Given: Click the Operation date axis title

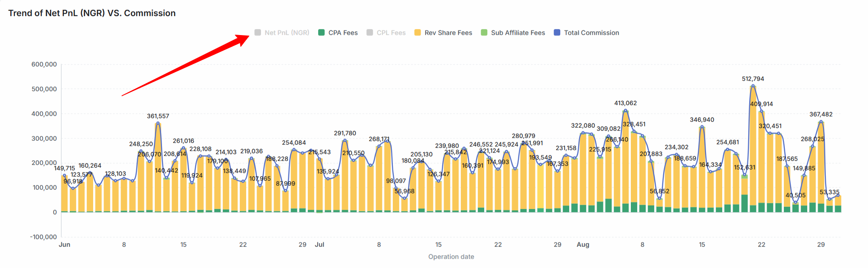Looking at the screenshot, I should [x=451, y=257].
